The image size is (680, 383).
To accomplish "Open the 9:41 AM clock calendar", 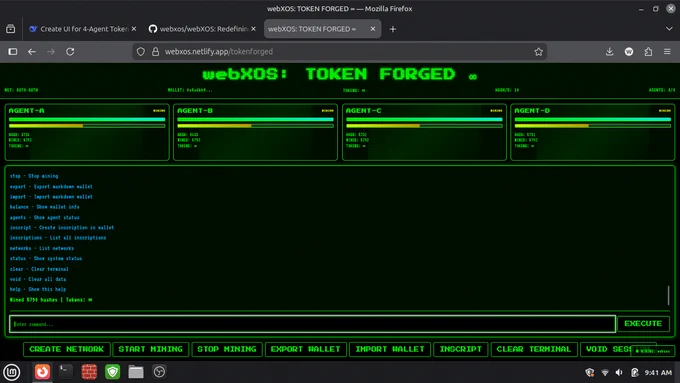I will [658, 372].
